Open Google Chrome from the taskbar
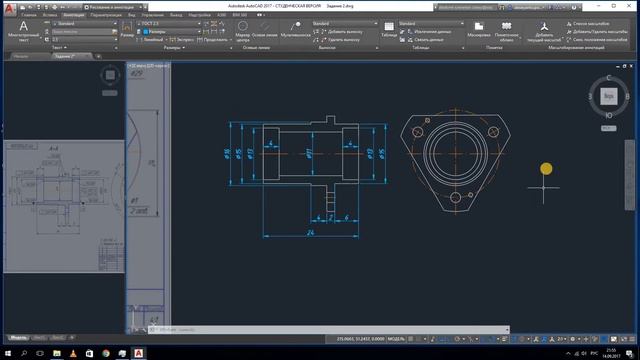 coord(106,353)
